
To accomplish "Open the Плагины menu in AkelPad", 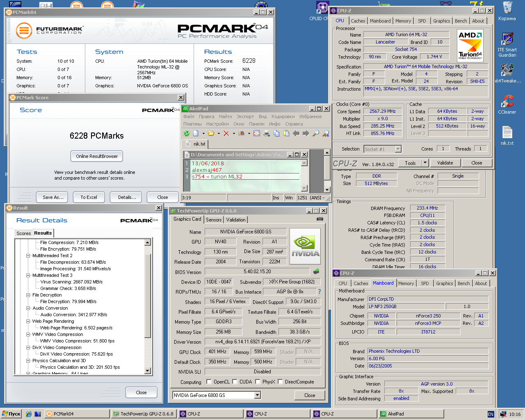I will coord(192,124).
